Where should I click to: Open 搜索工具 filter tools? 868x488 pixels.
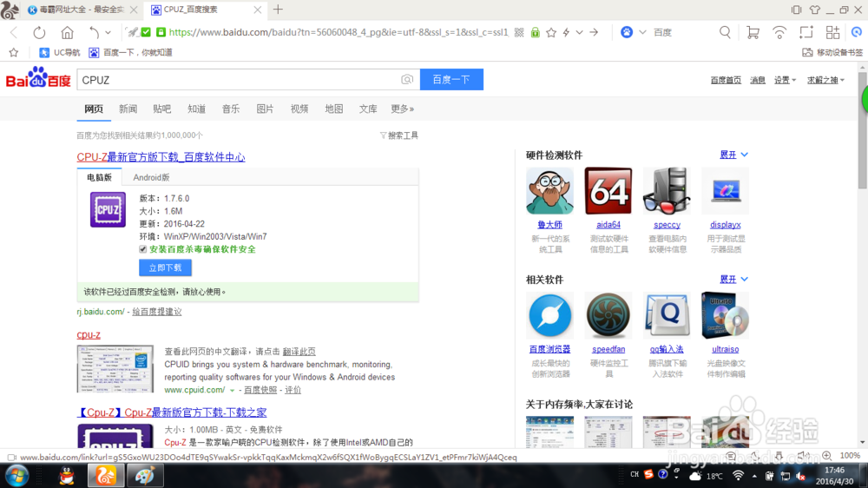[x=399, y=135]
